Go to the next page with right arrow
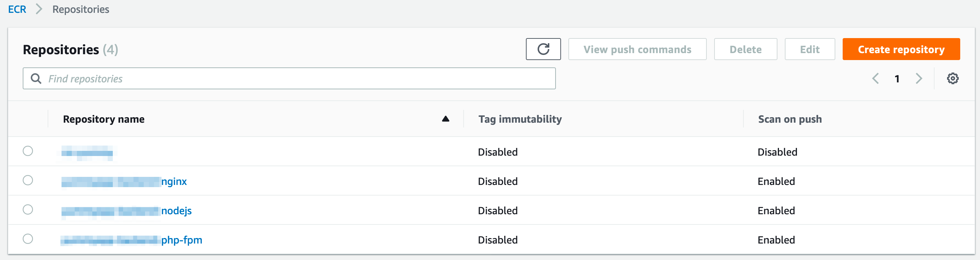The image size is (980, 260). (x=919, y=78)
